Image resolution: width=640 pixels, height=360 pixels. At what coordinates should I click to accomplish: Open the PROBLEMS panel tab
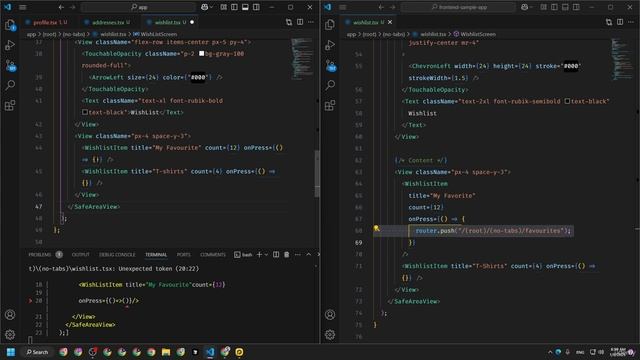coord(40,254)
